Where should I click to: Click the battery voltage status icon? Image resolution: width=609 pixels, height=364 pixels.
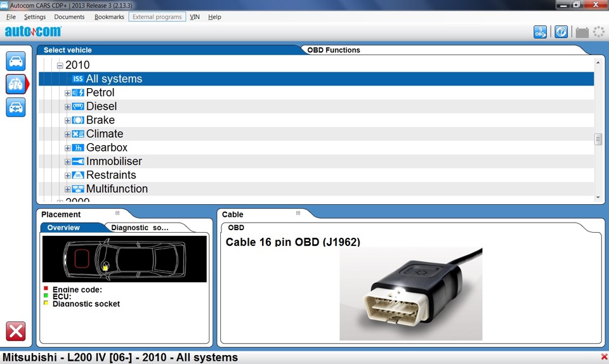click(x=582, y=32)
